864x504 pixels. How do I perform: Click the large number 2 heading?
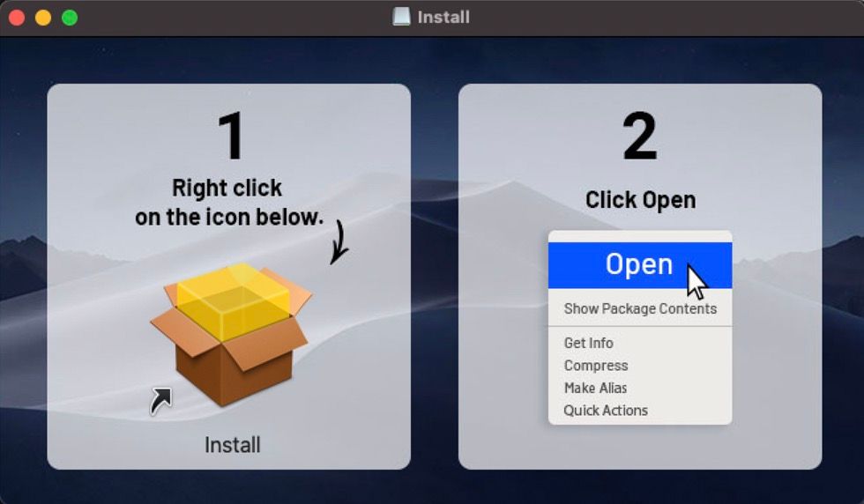point(640,136)
